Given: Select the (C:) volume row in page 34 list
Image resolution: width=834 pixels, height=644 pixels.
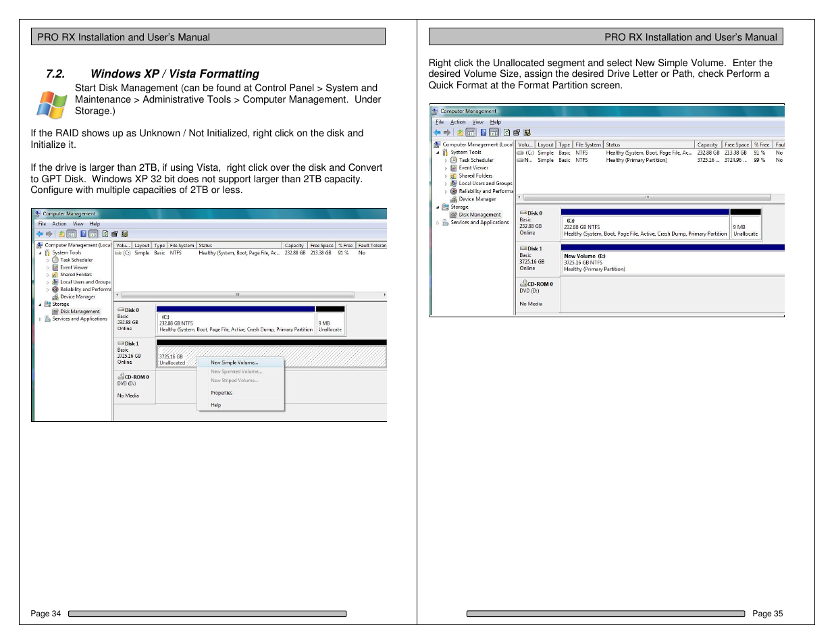Looking at the screenshot, I should pyautogui.click(x=251, y=253).
